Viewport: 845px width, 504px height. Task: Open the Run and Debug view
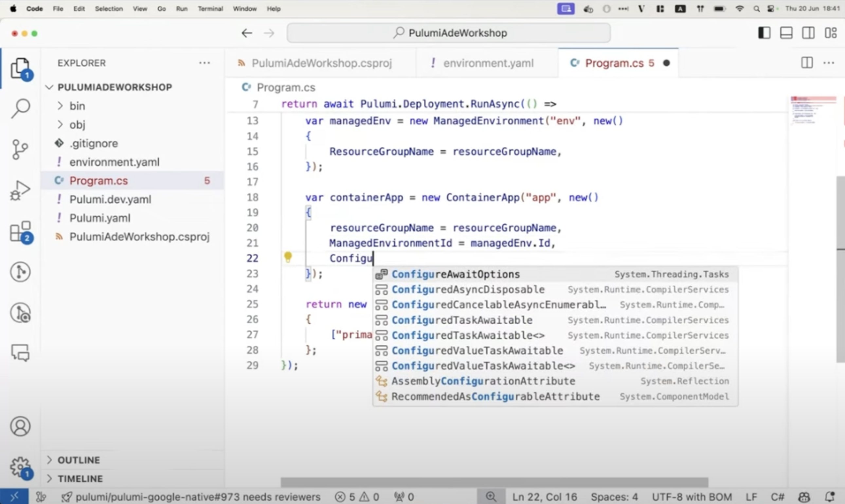[x=20, y=189]
